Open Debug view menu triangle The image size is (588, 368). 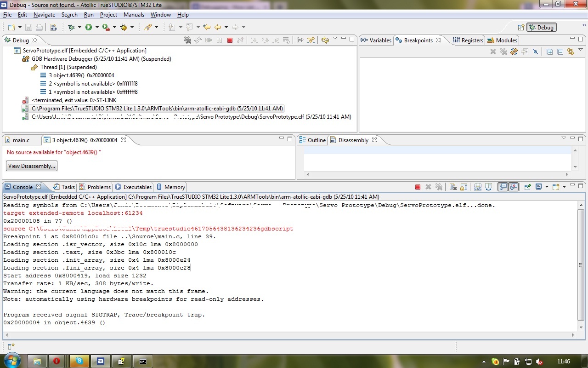coord(335,39)
